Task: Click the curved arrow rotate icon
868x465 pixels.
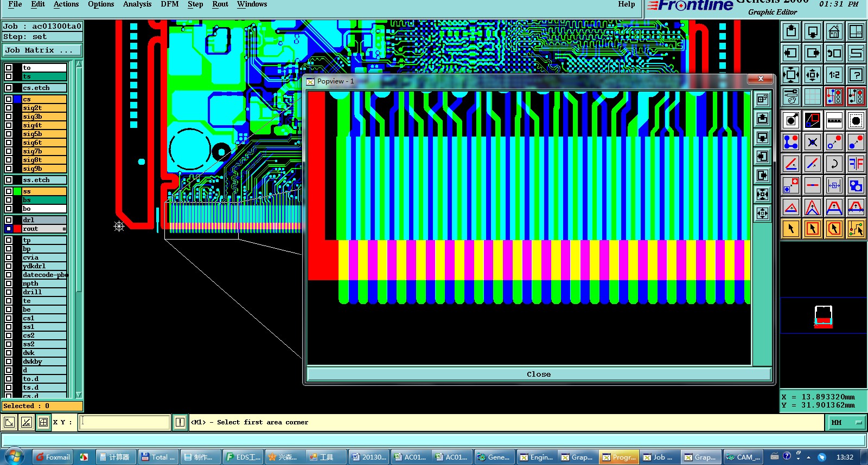Action: [834, 164]
